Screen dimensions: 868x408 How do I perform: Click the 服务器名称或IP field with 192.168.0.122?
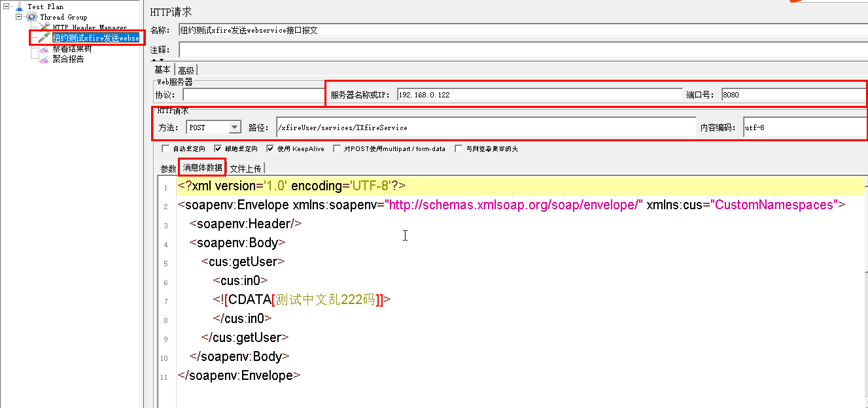539,95
